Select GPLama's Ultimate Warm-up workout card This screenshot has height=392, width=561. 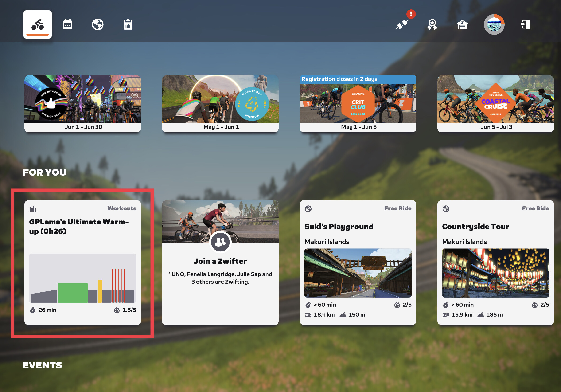coord(83,226)
